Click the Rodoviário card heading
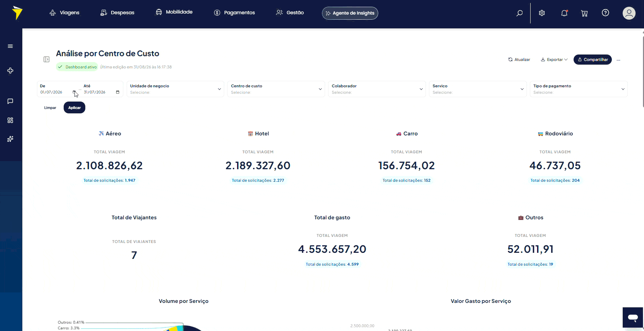This screenshot has height=331, width=644. pos(555,134)
